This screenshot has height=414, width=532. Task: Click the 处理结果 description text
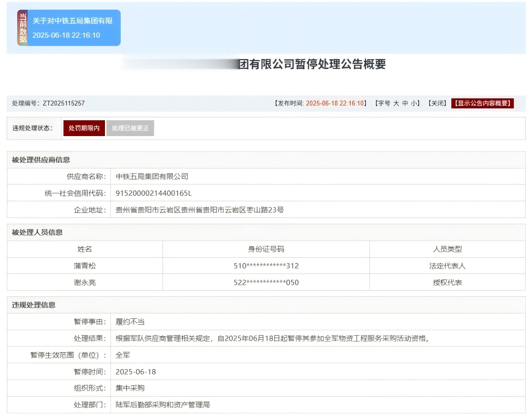[273, 338]
